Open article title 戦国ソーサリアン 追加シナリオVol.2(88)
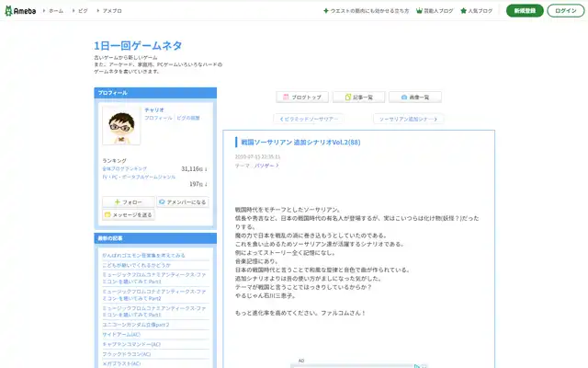Screen dimensions: 588x368 (300, 143)
